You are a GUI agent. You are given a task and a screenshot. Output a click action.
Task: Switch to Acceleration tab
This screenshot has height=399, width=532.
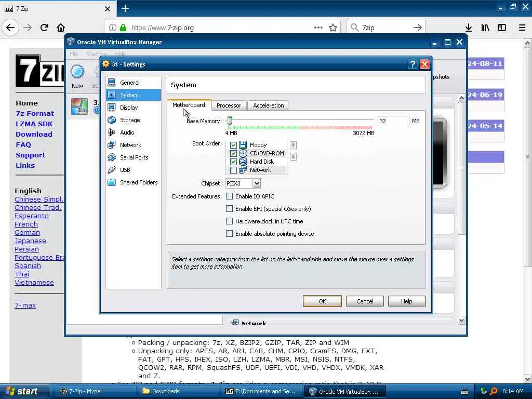pos(269,105)
